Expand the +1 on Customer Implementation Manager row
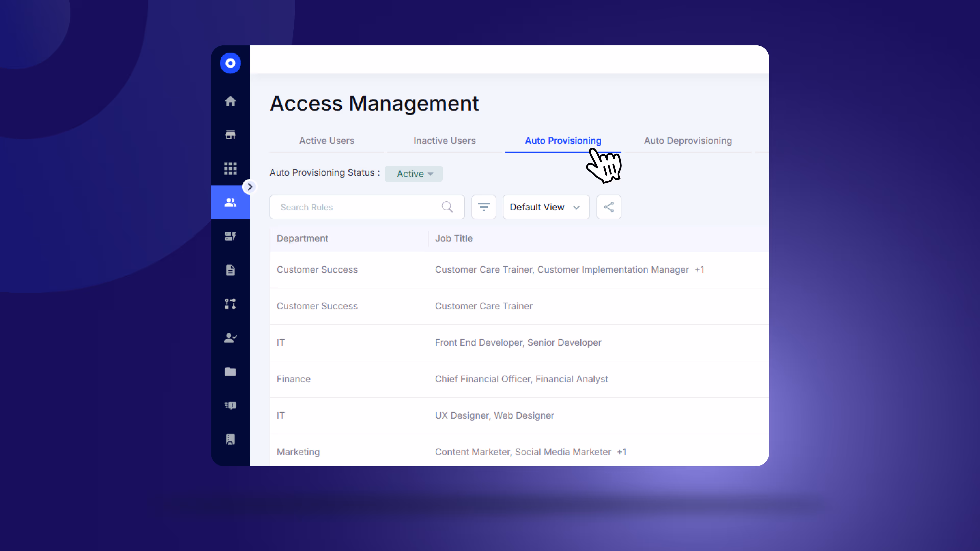 point(699,270)
